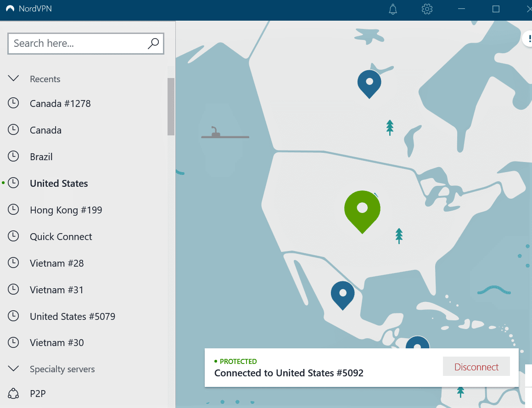Select the P2P specialty server icon

(x=13, y=393)
